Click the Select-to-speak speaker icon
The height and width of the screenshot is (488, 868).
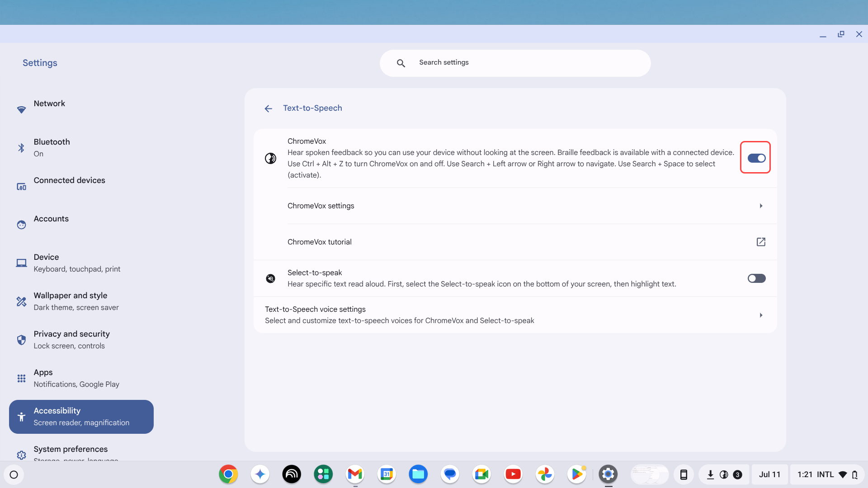pyautogui.click(x=270, y=278)
